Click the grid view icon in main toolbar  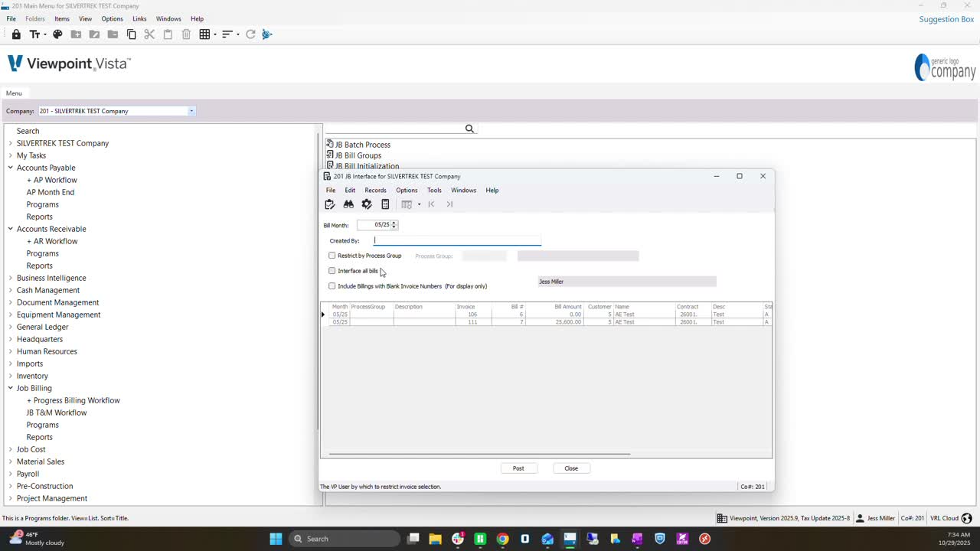pos(204,34)
